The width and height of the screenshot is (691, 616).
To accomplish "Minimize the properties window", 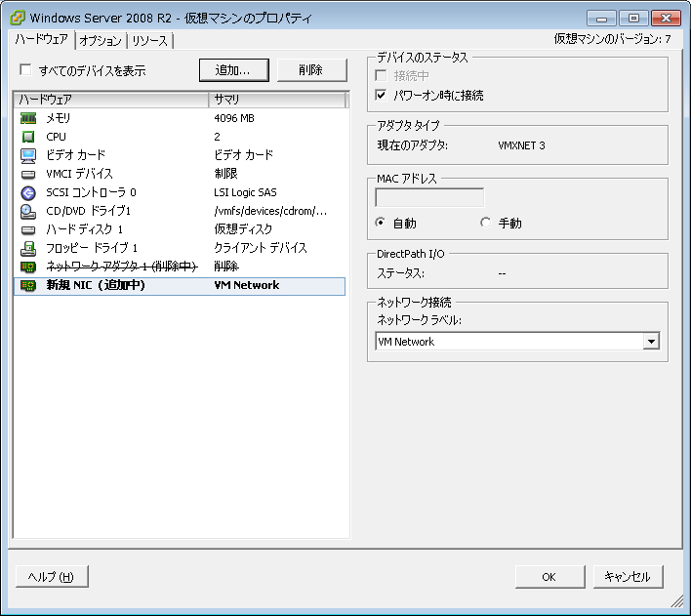I will coord(601,19).
